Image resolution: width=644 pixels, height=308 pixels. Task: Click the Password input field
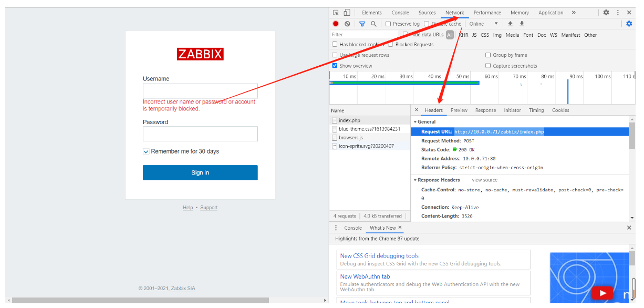click(x=200, y=134)
